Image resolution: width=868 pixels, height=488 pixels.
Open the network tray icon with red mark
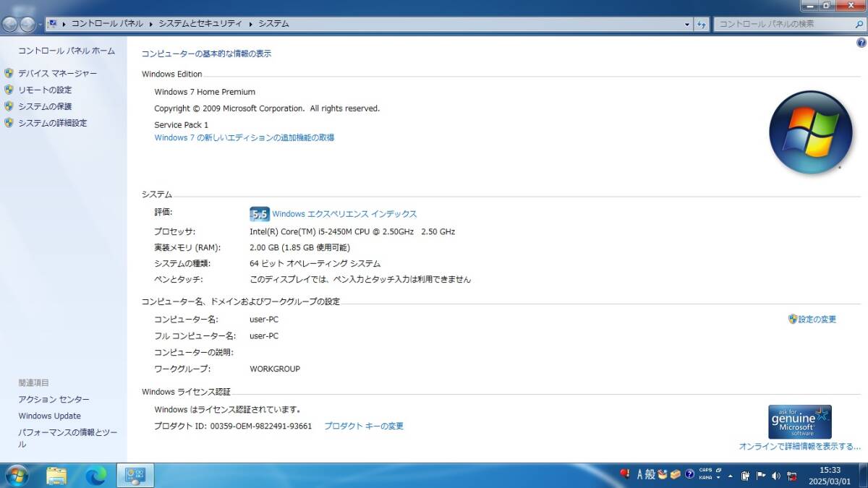(x=791, y=476)
